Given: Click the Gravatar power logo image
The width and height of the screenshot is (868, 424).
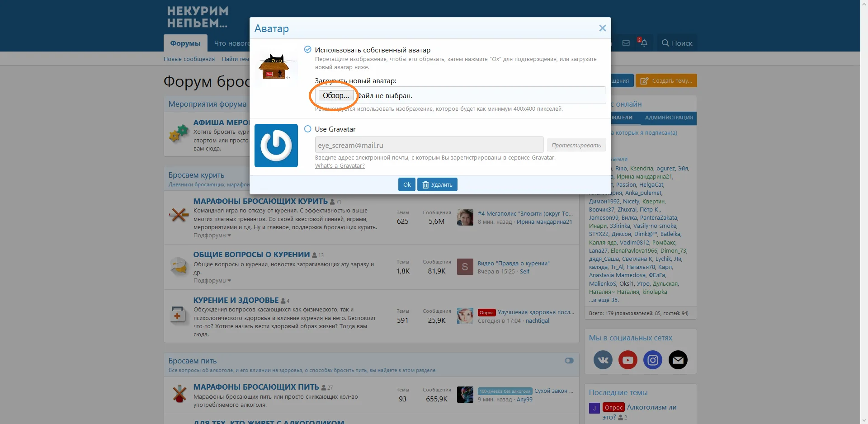Looking at the screenshot, I should point(276,146).
